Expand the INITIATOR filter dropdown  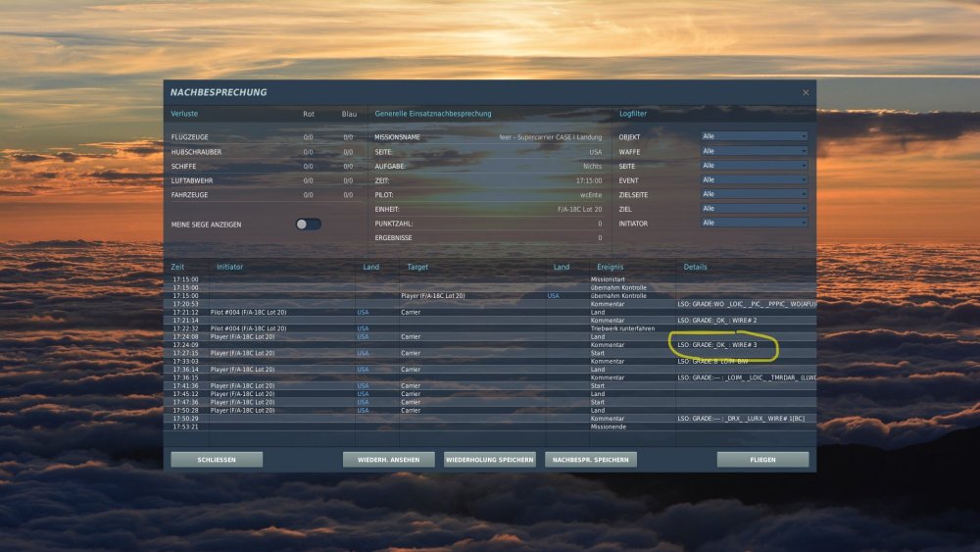pos(754,223)
